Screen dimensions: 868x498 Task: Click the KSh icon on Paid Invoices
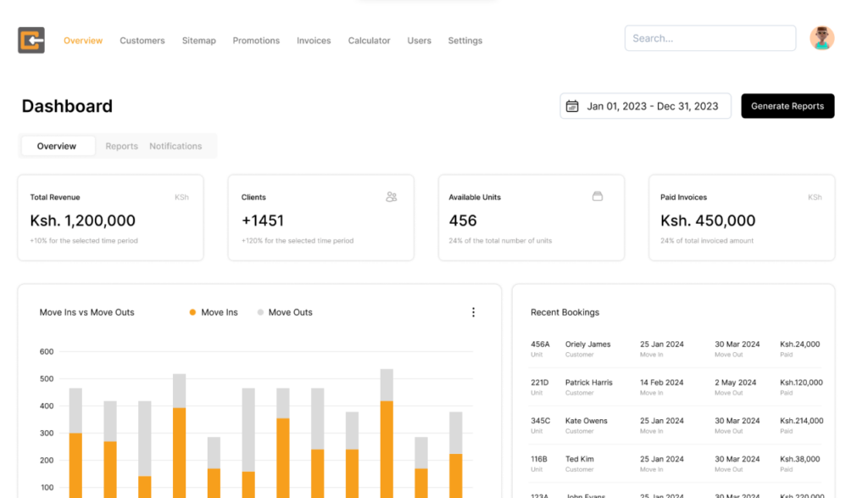coord(814,198)
